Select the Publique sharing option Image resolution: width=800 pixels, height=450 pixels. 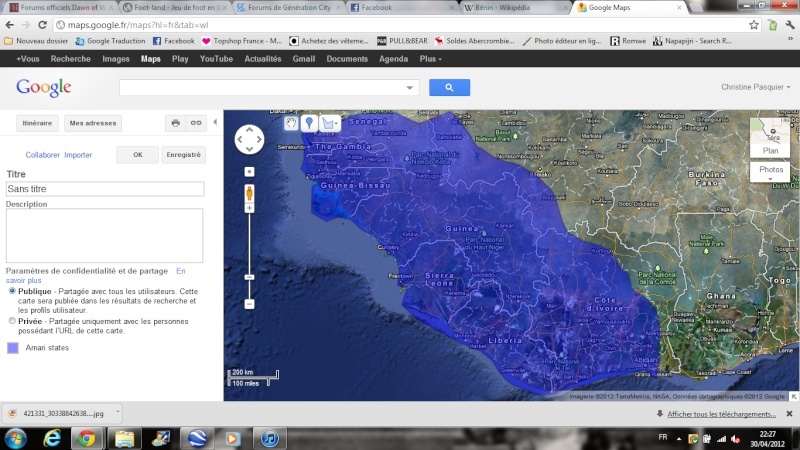(x=12, y=291)
